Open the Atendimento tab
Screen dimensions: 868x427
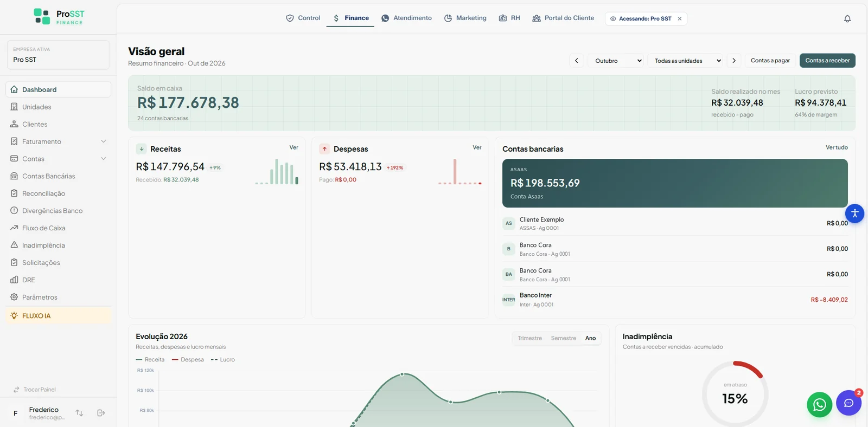[407, 18]
